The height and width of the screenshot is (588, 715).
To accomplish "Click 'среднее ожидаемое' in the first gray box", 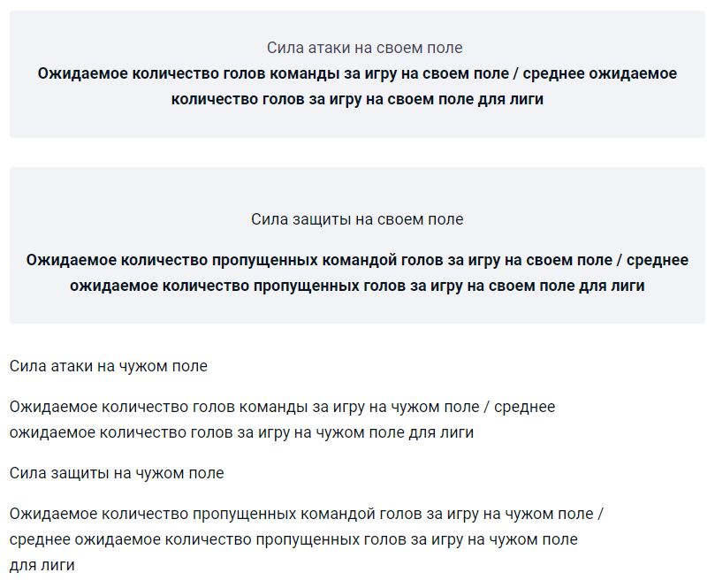I will point(599,73).
